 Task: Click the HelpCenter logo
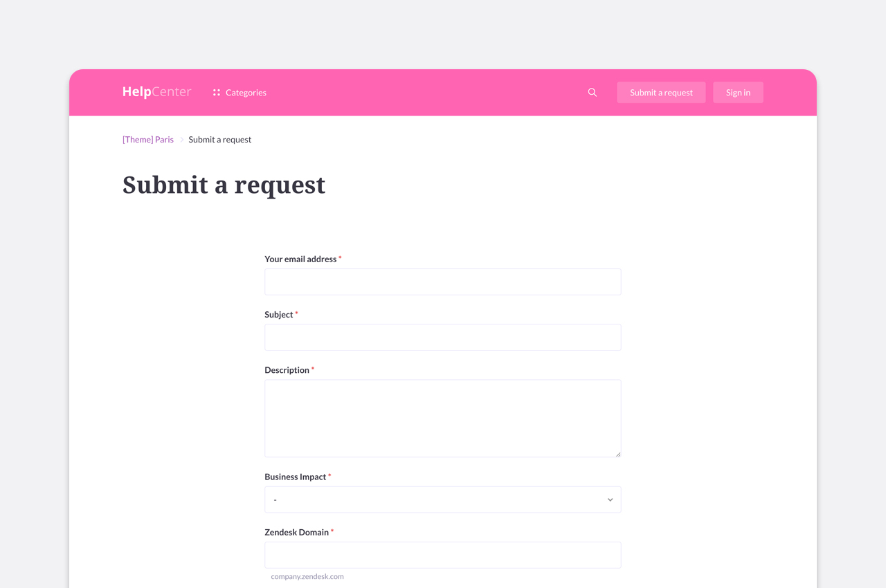pos(156,92)
